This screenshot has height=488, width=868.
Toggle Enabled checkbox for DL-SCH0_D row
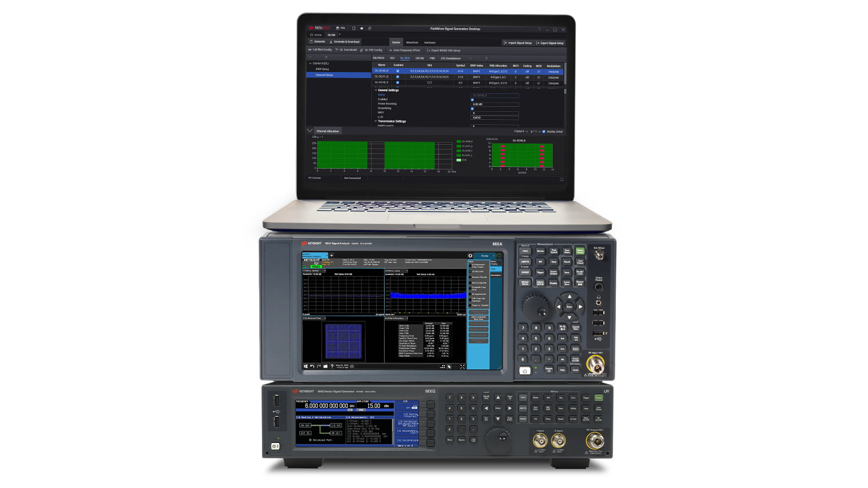tap(398, 71)
